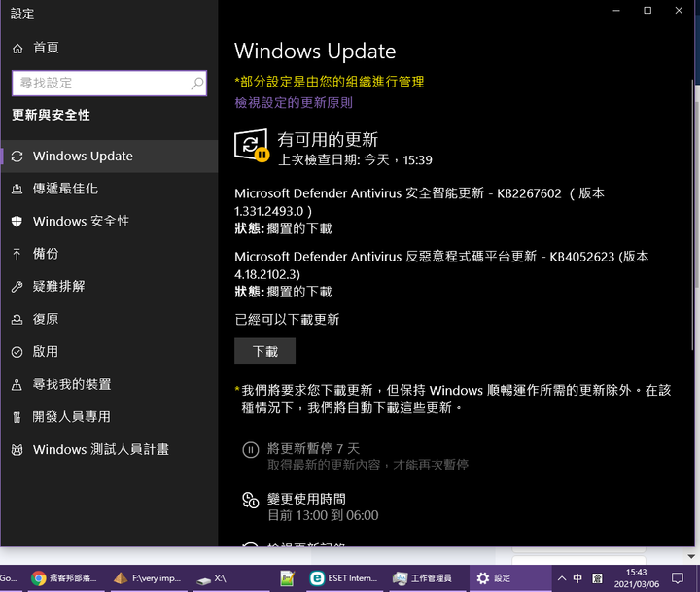
Task: Open the notepad app taskbar icon
Action: (288, 578)
